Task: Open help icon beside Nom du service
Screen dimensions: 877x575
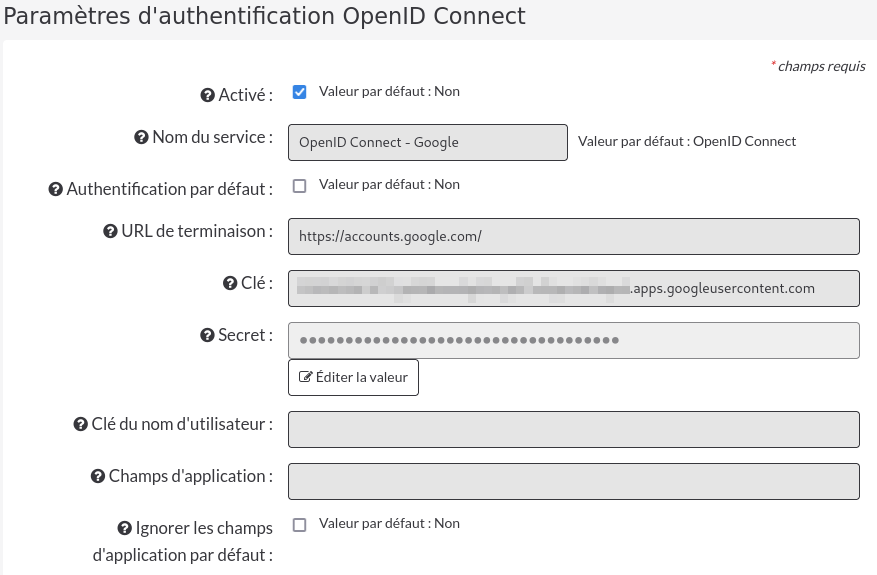Action: (x=141, y=137)
